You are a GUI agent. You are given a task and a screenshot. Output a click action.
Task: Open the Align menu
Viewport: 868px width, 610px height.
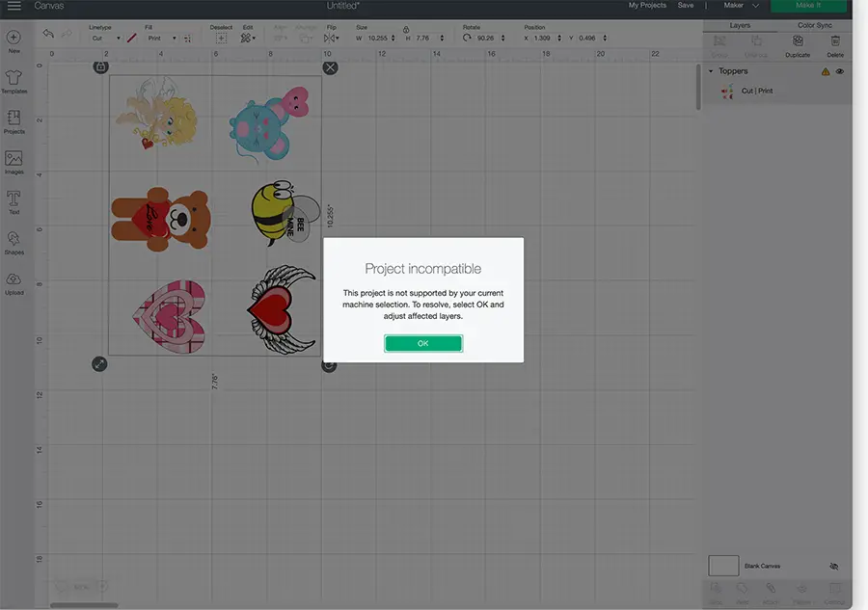[x=280, y=39]
